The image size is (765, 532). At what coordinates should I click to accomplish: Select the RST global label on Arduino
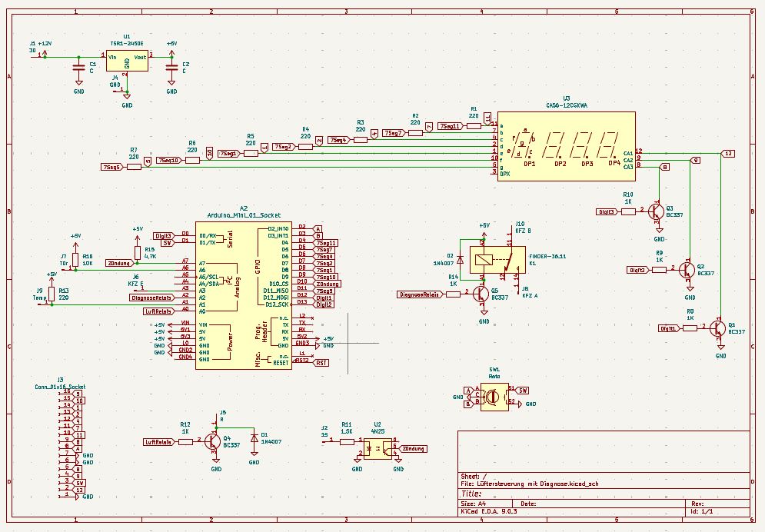pos(321,361)
